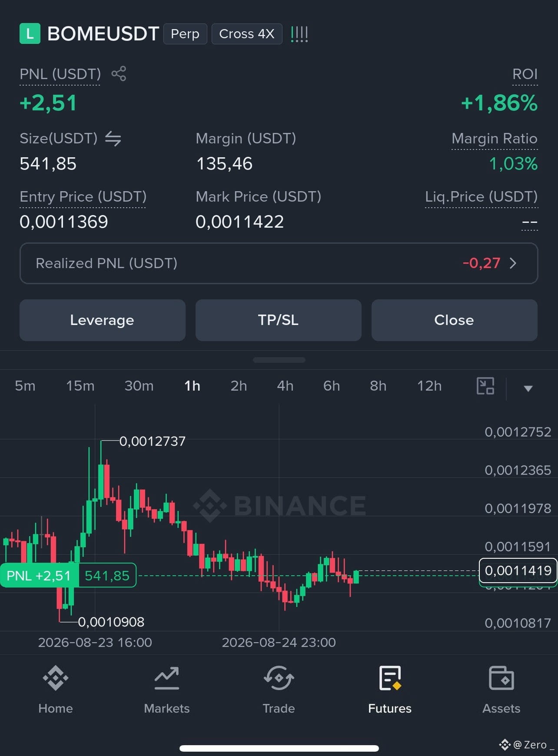Tap the +1,86% ROI value
The image size is (558, 756).
tap(499, 103)
